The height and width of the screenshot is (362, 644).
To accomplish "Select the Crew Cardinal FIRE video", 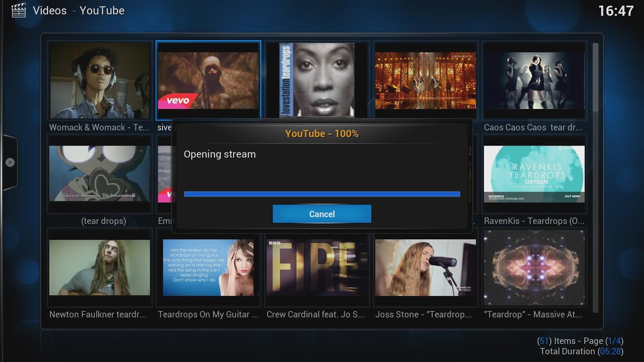I will tap(317, 267).
